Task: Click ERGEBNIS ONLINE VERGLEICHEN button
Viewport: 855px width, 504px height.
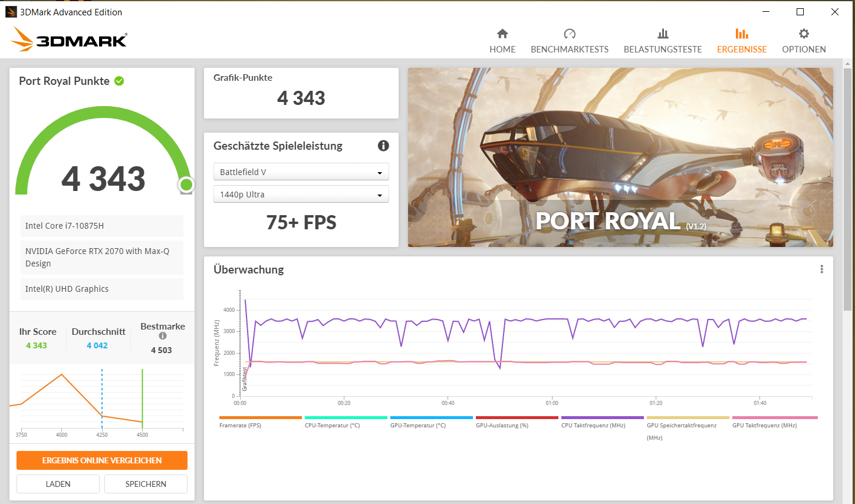Action: (102, 460)
